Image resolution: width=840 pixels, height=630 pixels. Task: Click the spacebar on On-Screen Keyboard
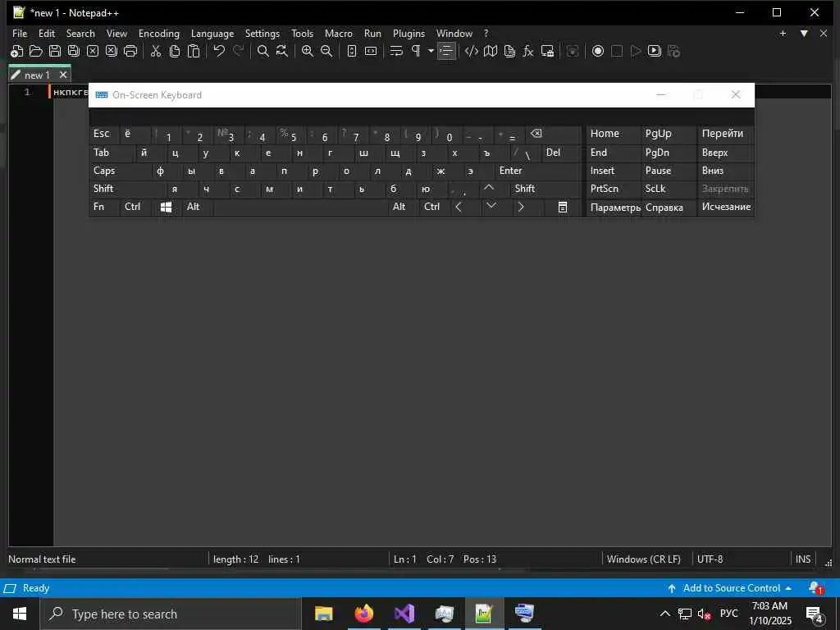point(300,208)
